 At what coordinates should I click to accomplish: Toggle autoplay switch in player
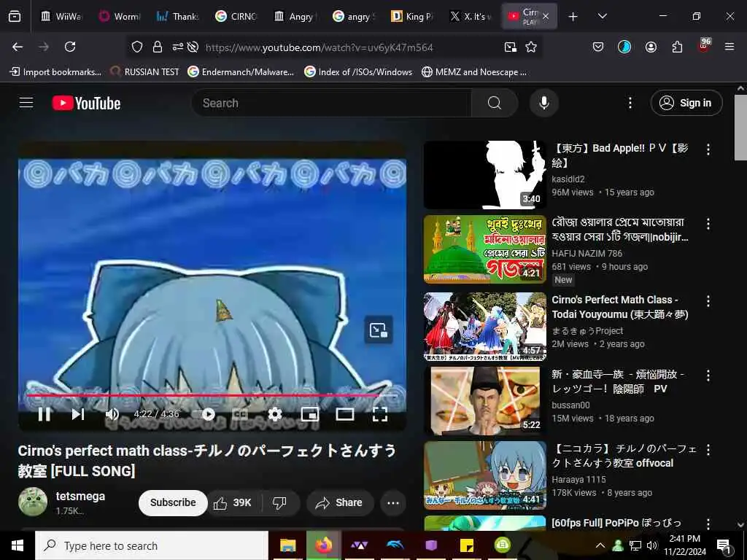click(205, 414)
